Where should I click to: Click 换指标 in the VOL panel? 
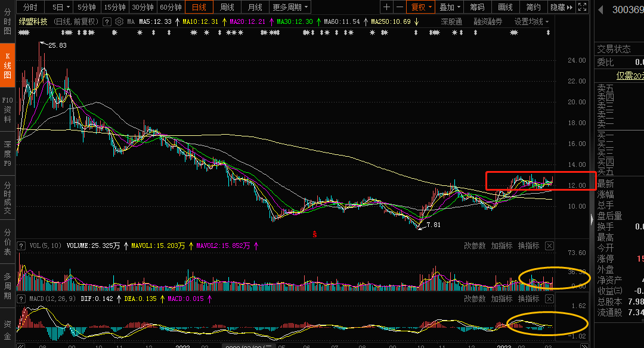[x=528, y=246]
